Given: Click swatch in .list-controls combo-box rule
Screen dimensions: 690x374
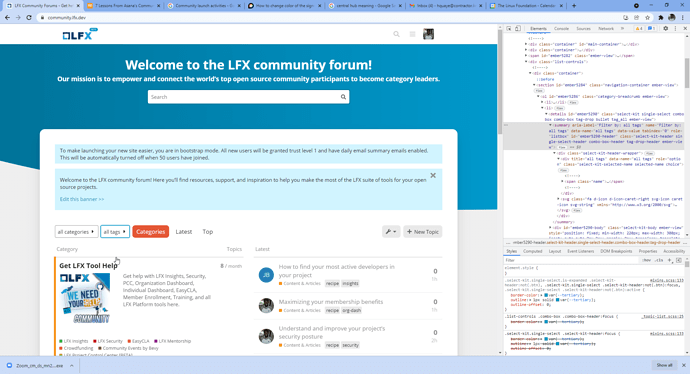Looking at the screenshot, I should click(546, 322).
